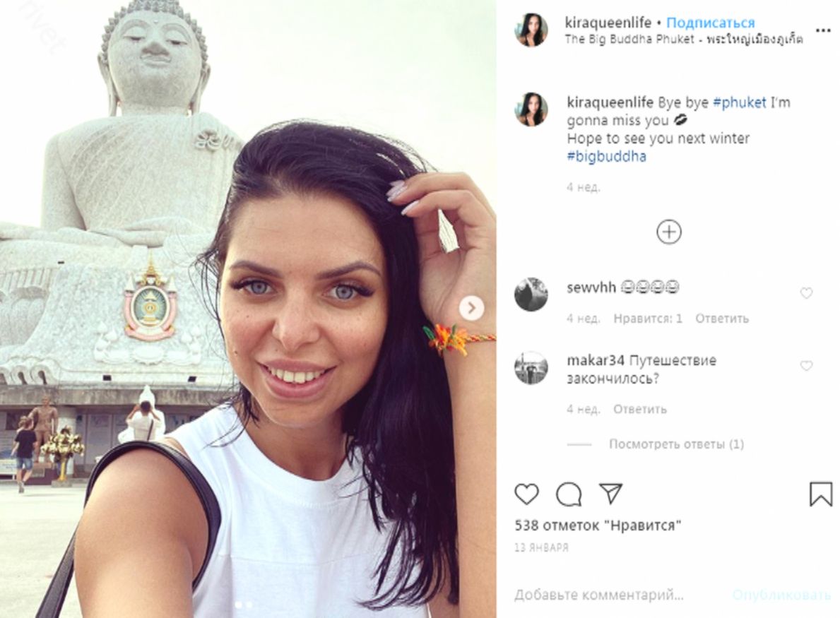Screen dimensions: 840x618
Task: Like the sewvhh comment heart
Action: pos(806,293)
